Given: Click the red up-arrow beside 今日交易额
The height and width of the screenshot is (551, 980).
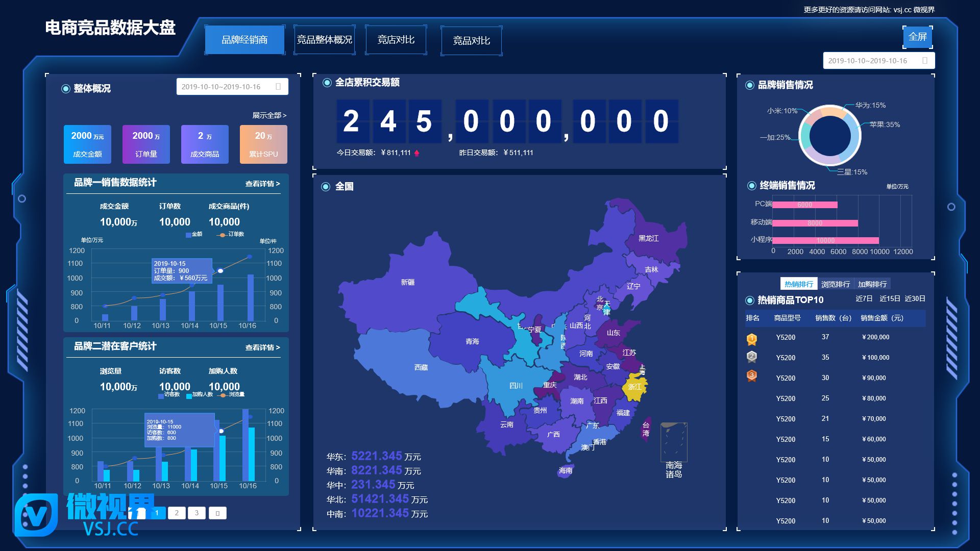Looking at the screenshot, I should (416, 153).
